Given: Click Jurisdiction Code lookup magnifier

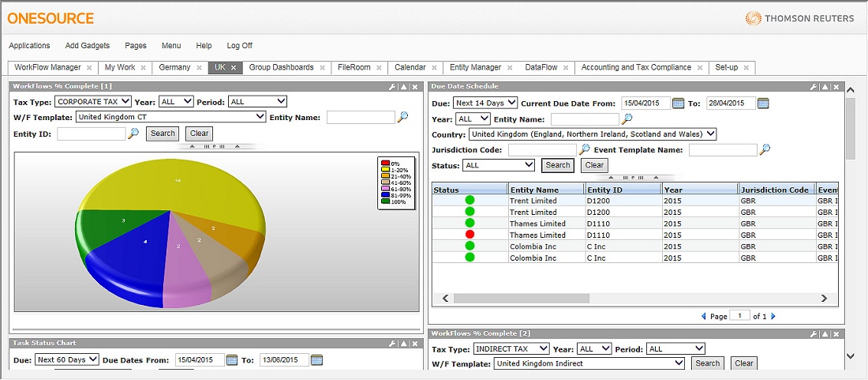Looking at the screenshot, I should [584, 149].
